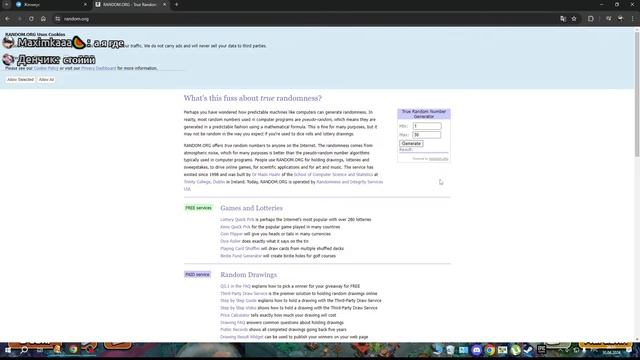Open the Dr Mads Haahr link

[x=266, y=175]
